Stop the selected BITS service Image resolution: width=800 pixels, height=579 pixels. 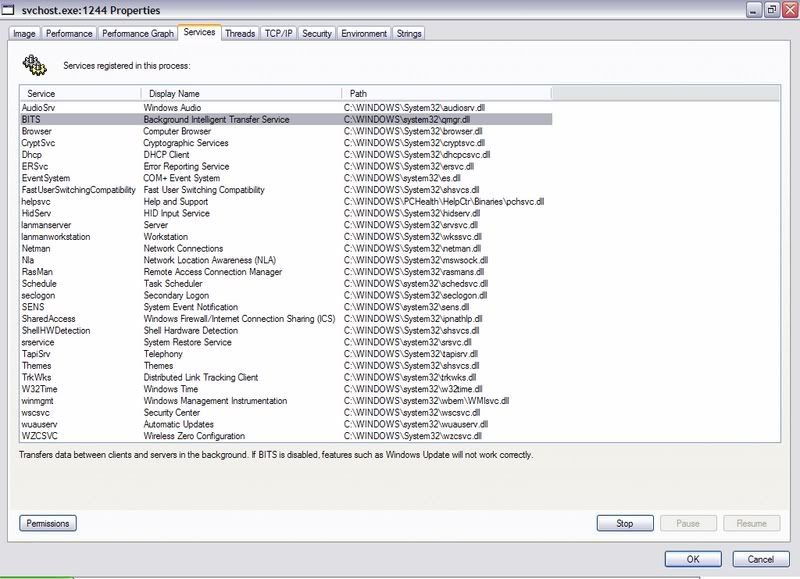(625, 523)
